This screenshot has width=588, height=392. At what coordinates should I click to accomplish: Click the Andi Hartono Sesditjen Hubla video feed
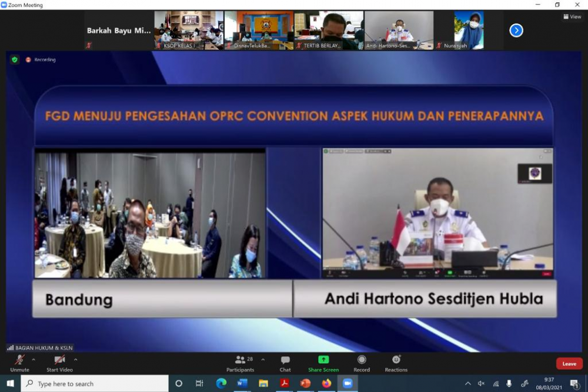point(437,213)
